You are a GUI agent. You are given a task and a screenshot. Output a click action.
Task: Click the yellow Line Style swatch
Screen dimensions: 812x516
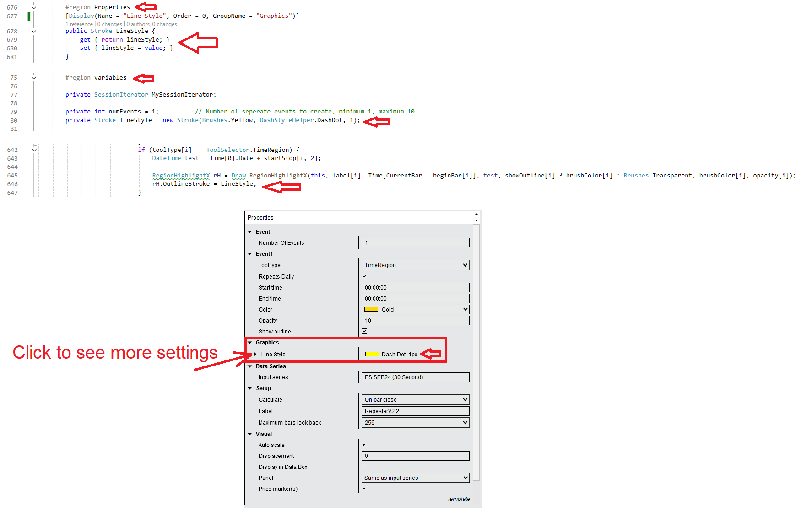pyautogui.click(x=372, y=354)
